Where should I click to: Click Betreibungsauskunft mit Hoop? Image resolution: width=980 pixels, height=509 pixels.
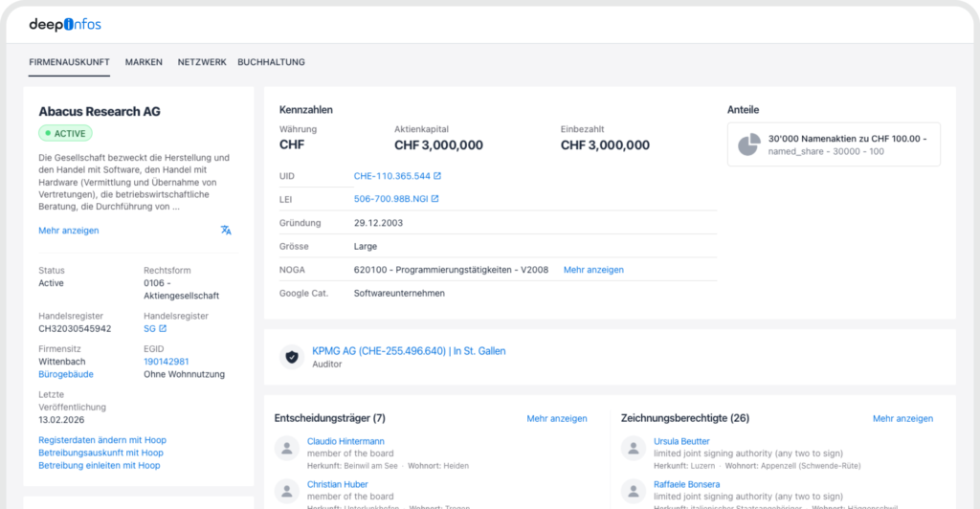pos(100,453)
